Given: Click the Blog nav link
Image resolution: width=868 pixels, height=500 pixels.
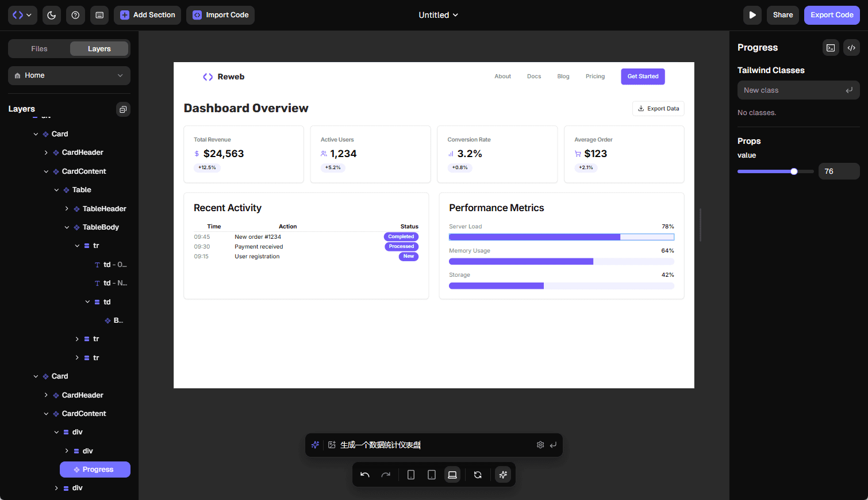Looking at the screenshot, I should point(563,77).
